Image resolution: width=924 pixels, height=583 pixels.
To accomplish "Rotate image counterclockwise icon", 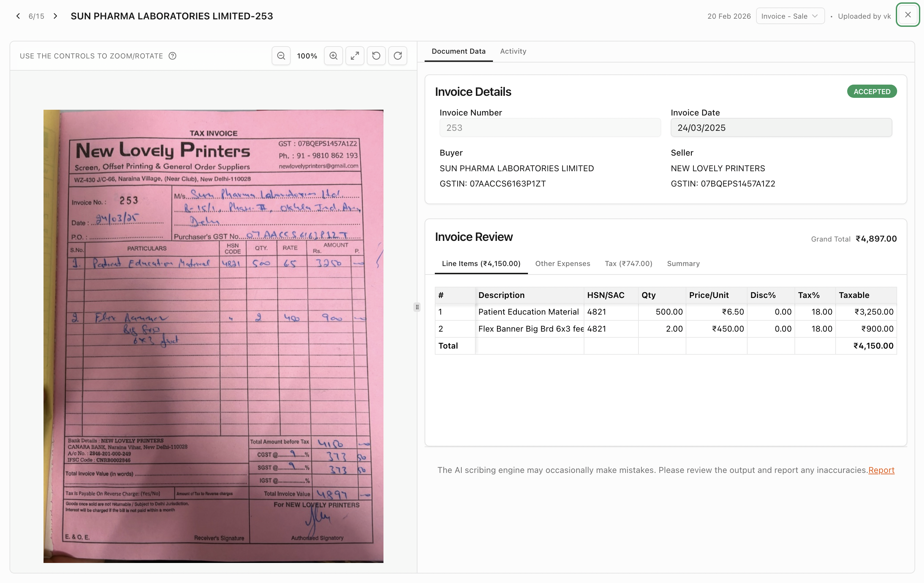I will pyautogui.click(x=376, y=56).
